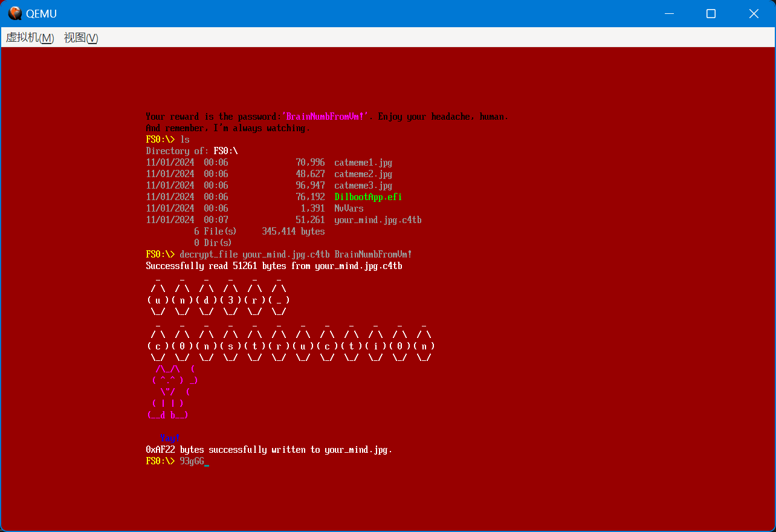Open the 虚拟机(M) menu
The height and width of the screenshot is (532, 776).
[x=30, y=37]
